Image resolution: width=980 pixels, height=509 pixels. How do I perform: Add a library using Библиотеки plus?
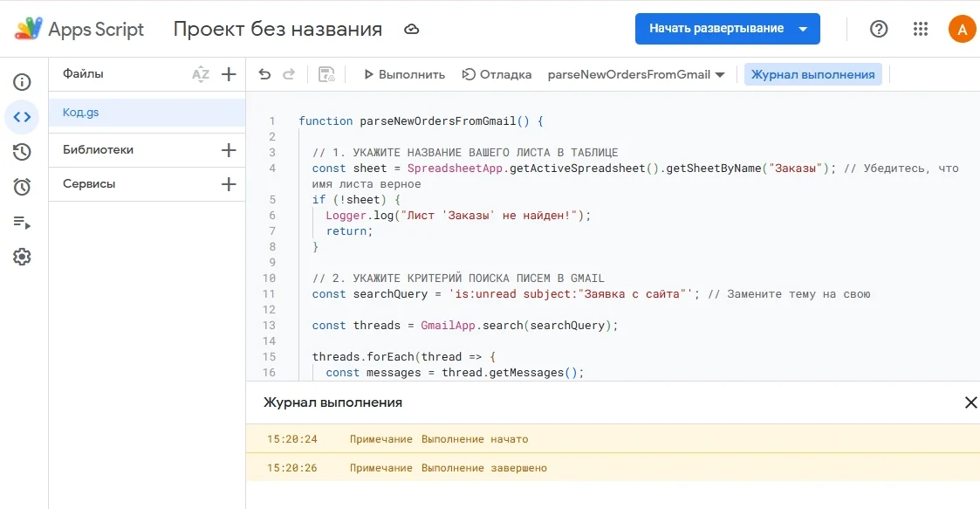229,150
